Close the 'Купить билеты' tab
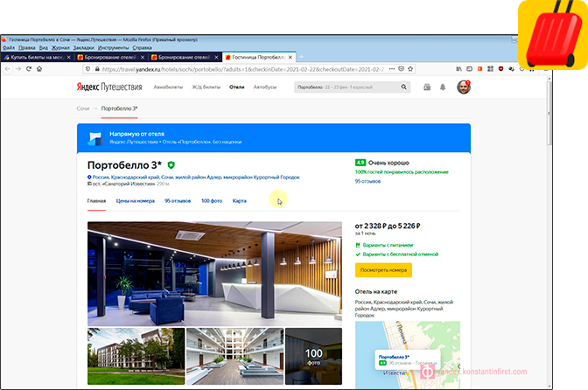The width and height of the screenshot is (588, 390). tap(68, 58)
